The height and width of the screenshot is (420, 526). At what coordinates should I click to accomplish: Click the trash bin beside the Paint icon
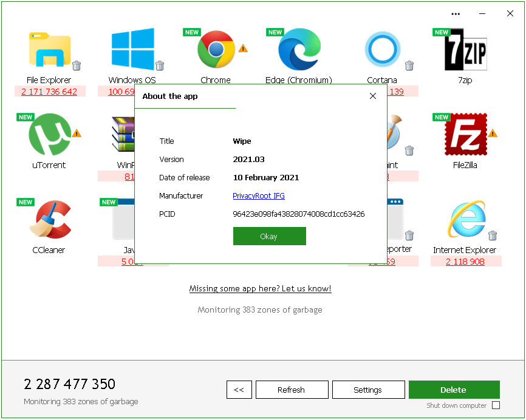pyautogui.click(x=409, y=151)
